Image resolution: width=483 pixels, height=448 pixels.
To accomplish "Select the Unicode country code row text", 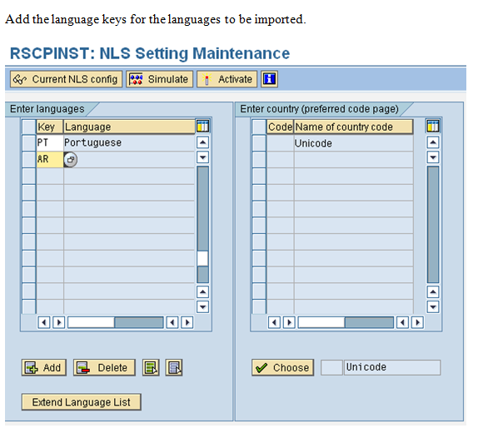I will coord(313,143).
